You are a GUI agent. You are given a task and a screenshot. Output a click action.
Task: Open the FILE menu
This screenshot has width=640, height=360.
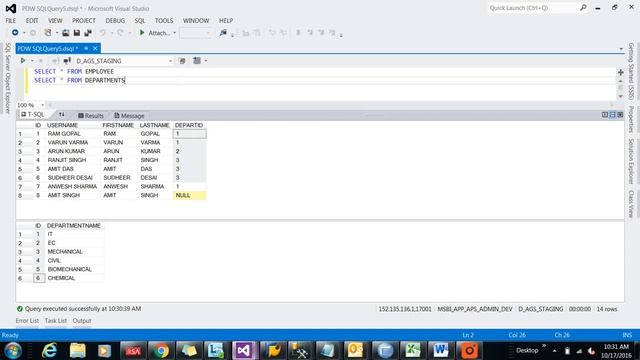[11, 20]
